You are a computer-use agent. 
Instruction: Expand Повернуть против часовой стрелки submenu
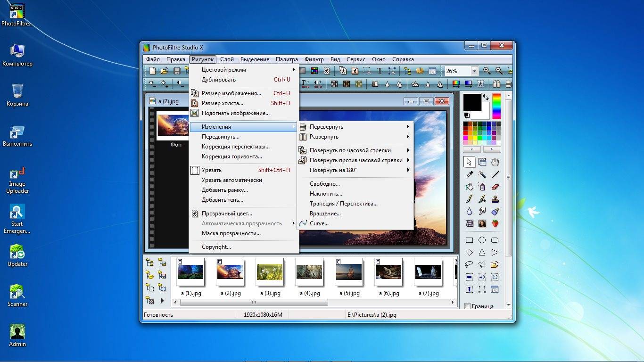355,160
